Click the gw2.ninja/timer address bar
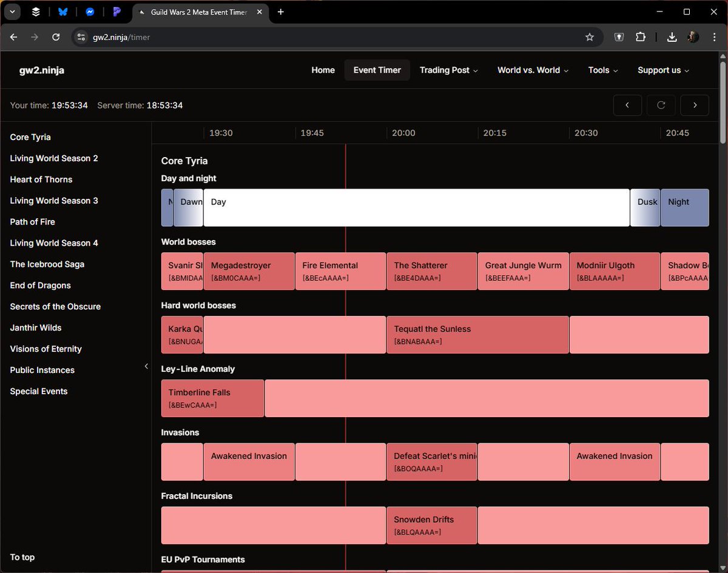 [337, 37]
